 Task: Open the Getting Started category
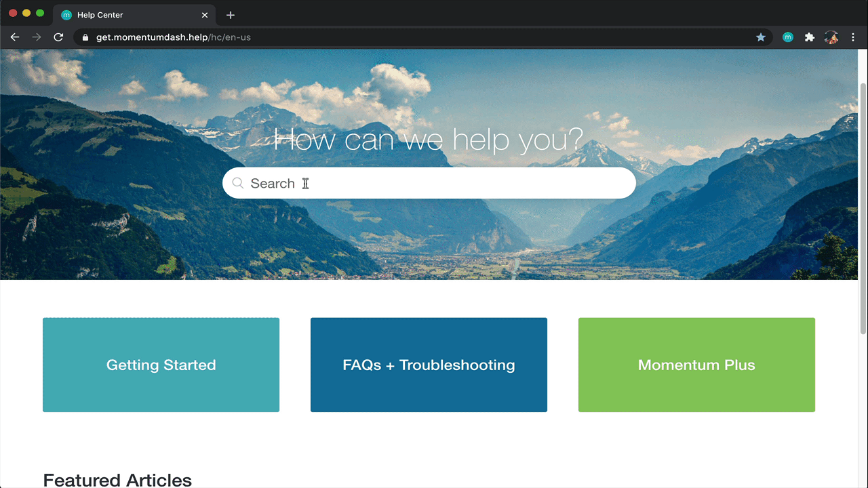point(161,365)
